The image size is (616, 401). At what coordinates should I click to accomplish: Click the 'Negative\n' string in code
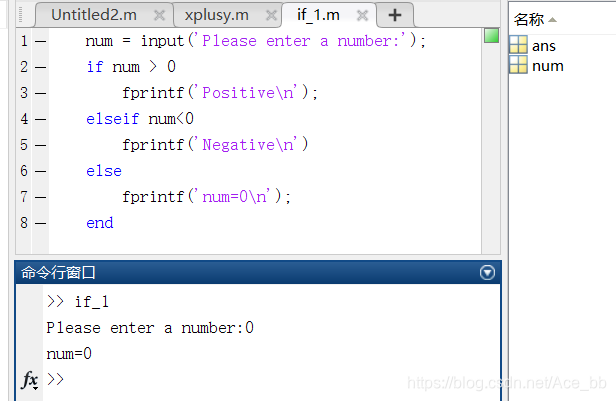[249, 145]
